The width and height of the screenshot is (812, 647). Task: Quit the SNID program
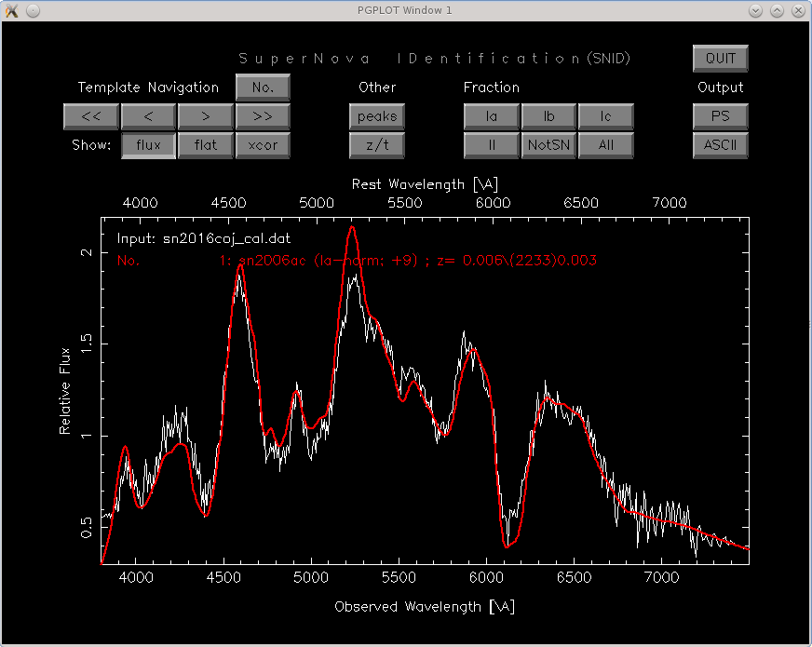pos(721,59)
